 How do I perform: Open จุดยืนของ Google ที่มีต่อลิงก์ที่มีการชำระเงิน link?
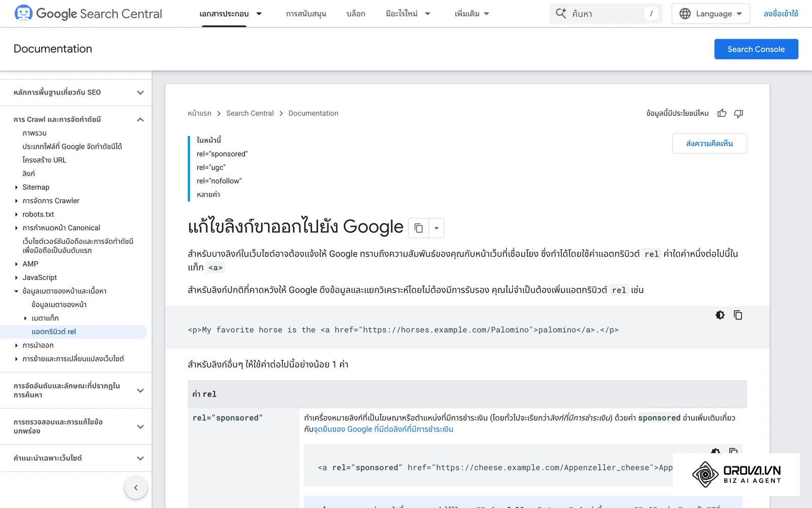point(384,429)
